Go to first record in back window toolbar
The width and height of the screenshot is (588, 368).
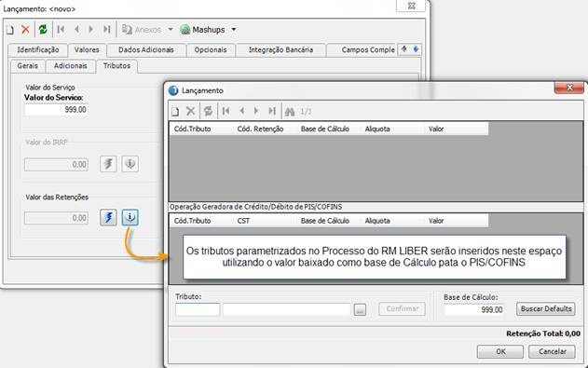point(61,29)
